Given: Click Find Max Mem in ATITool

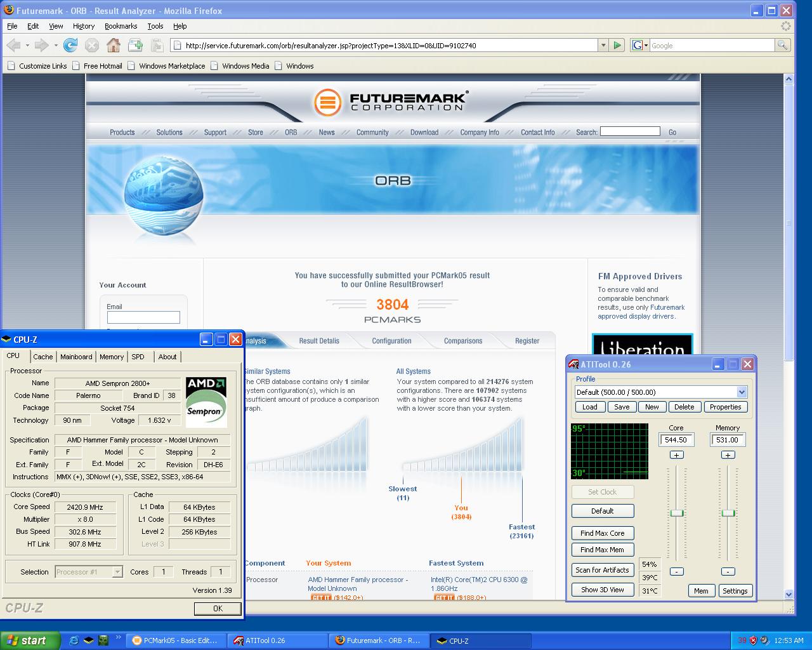Looking at the screenshot, I should coord(603,550).
